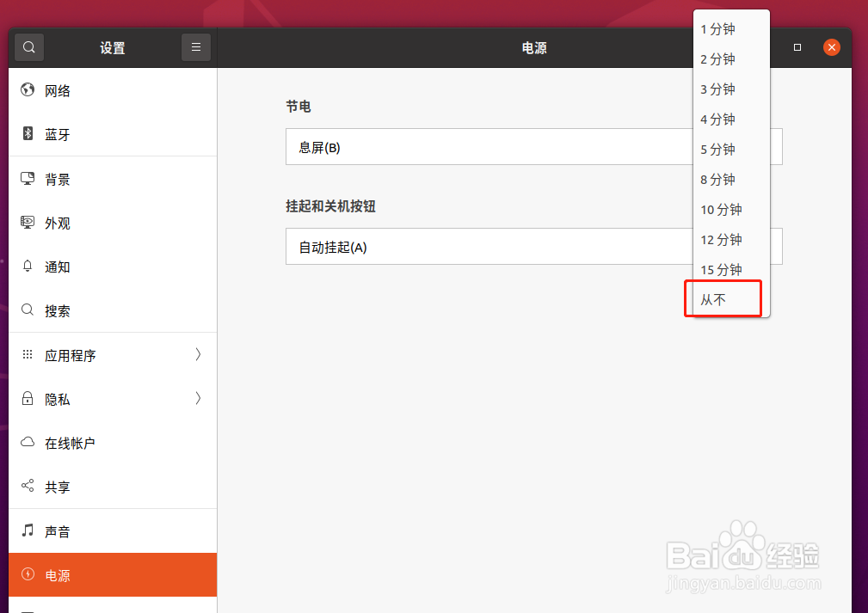Close the settings window

coord(832,47)
